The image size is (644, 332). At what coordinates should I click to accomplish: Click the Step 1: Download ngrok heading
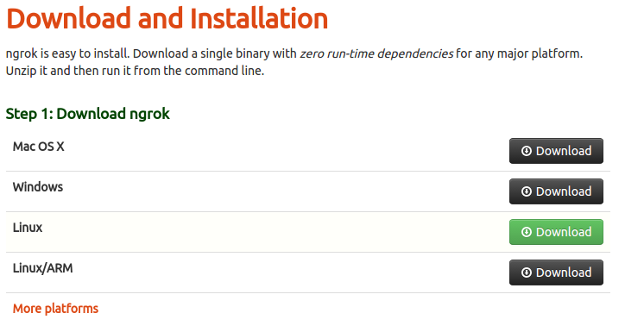click(87, 114)
